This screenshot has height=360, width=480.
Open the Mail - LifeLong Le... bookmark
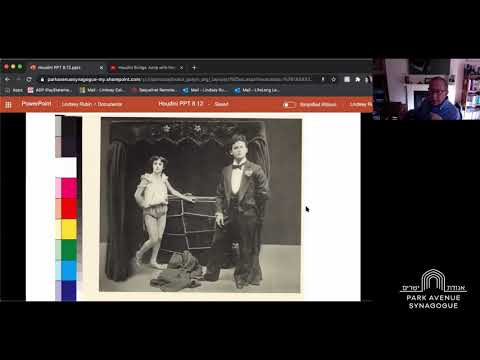pos(257,90)
